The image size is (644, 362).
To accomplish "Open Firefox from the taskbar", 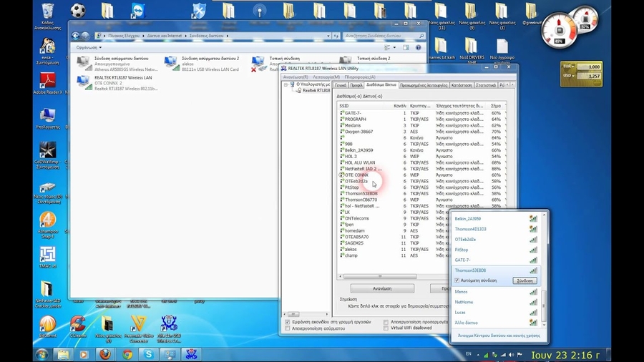I will 105,354.
